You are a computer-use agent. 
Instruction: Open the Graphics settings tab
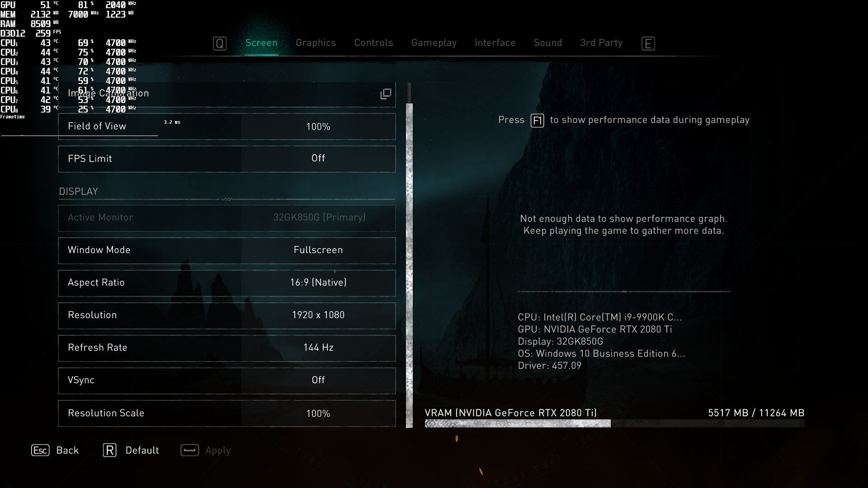316,43
